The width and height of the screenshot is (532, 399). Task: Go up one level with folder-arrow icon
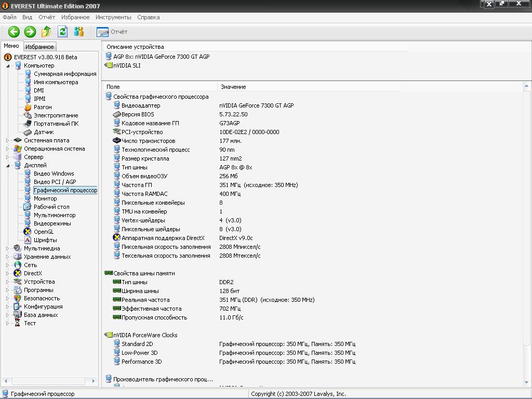click(x=46, y=32)
